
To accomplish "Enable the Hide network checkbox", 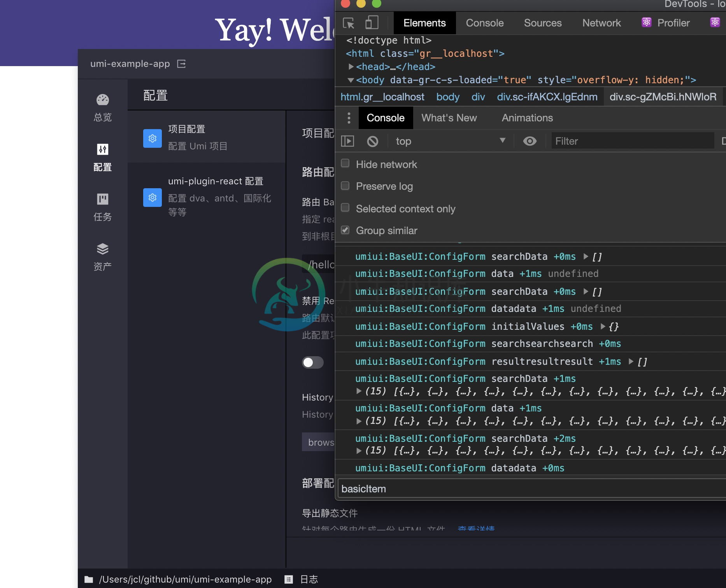I will pyautogui.click(x=345, y=164).
